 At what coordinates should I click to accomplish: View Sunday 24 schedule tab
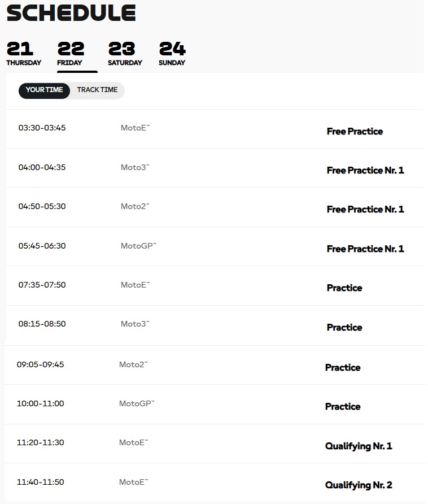[x=172, y=54]
